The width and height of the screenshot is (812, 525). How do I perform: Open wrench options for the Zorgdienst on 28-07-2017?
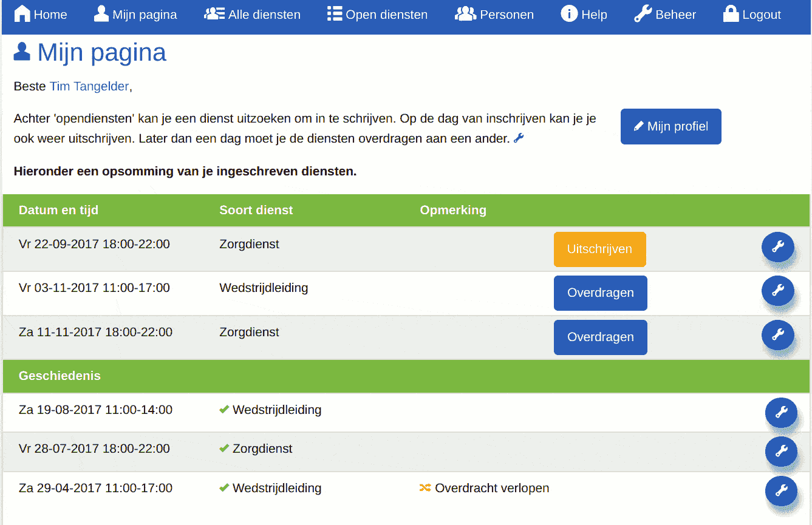click(x=782, y=452)
